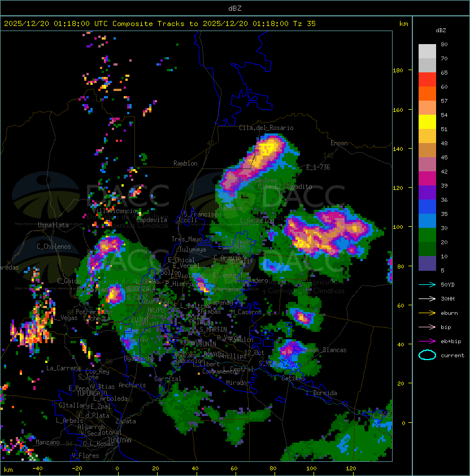Image resolution: width=470 pixels, height=476 pixels.
Task: Click the S_MARTIN town label
Action: click(x=213, y=330)
